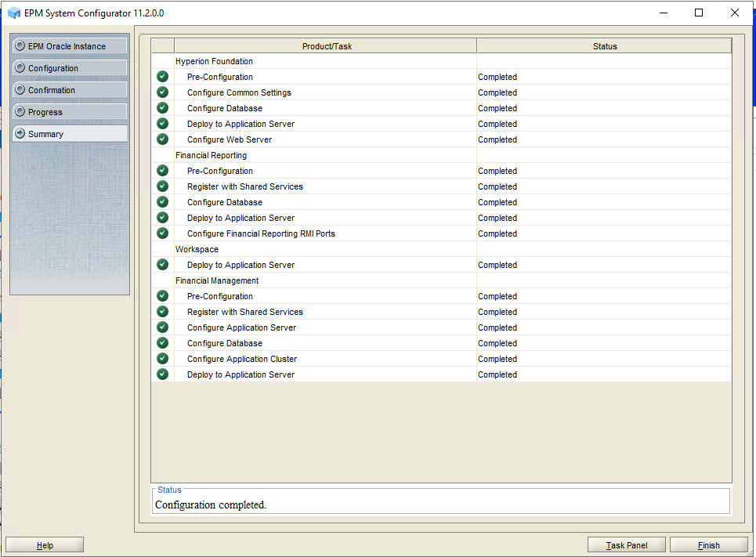
Task: Click green check for Hyperion Foundation Pre-Configuration
Action: pyautogui.click(x=163, y=77)
